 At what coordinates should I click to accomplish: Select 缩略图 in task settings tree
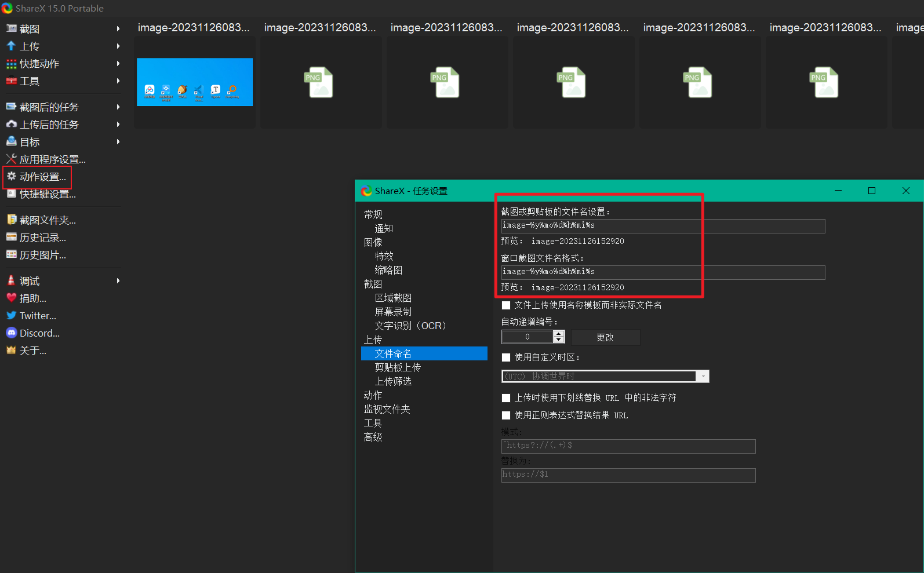pos(388,270)
